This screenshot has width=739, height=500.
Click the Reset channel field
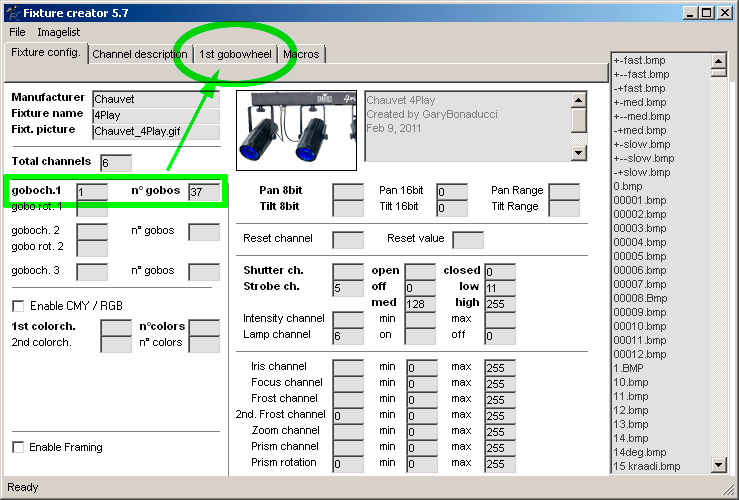(348, 240)
